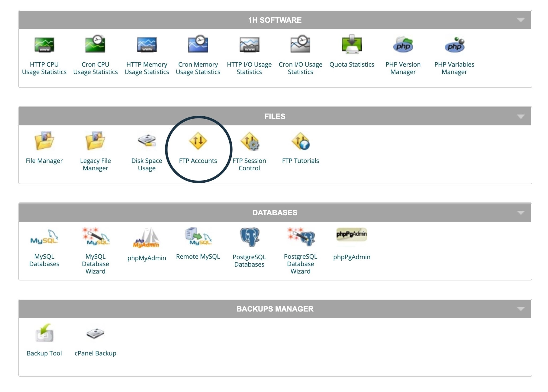Open the Disk Space Usage drive icon

tap(147, 141)
